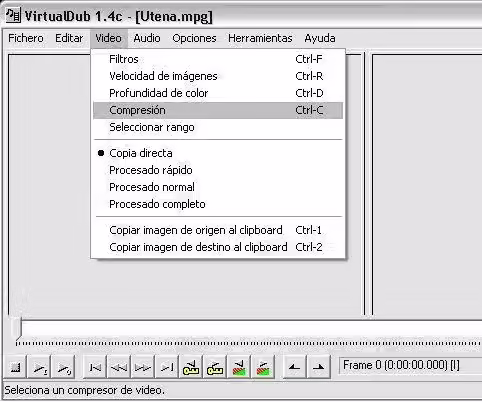Click the timeline position slider thumb

(x=16, y=328)
